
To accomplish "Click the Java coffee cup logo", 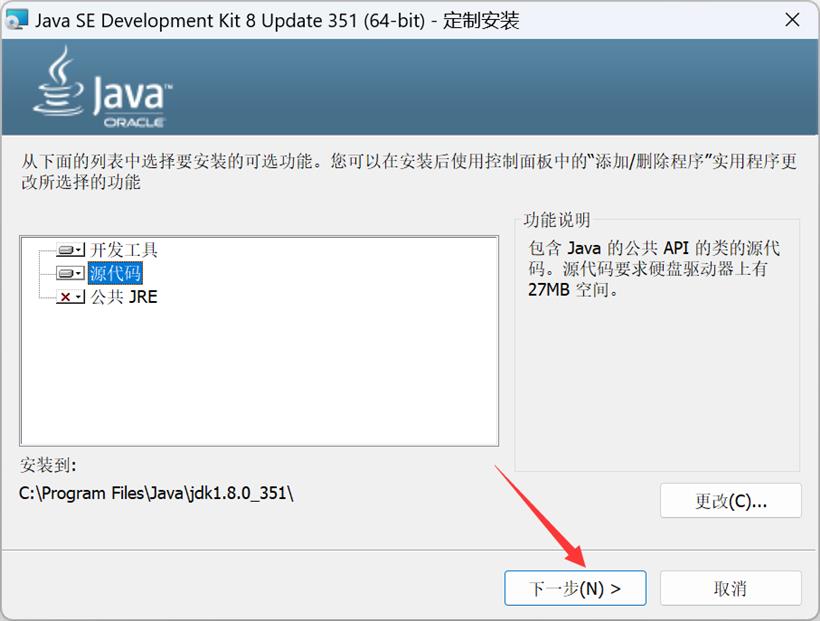I will point(58,81).
